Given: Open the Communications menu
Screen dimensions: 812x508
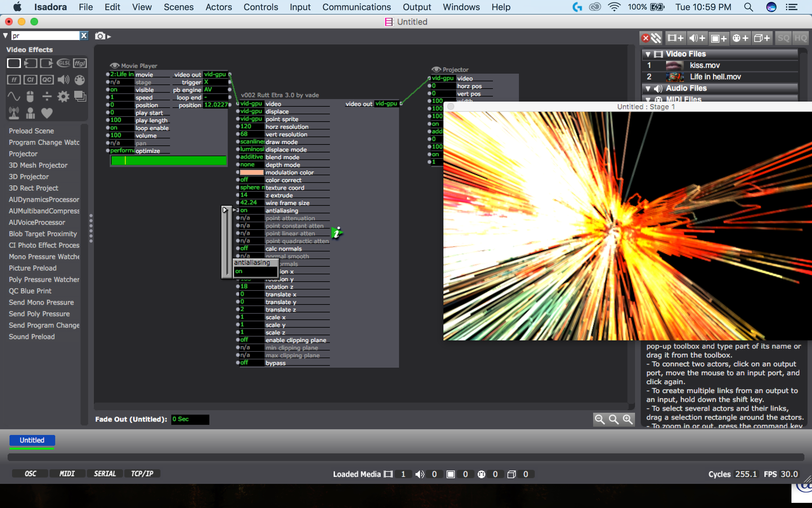Looking at the screenshot, I should pyautogui.click(x=356, y=7).
